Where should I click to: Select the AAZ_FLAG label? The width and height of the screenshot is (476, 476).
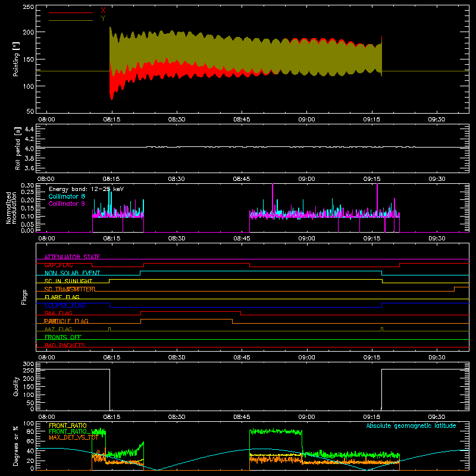(x=58, y=329)
